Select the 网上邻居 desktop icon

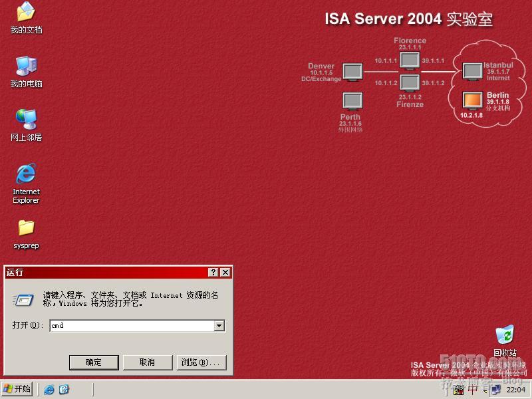[x=26, y=126]
